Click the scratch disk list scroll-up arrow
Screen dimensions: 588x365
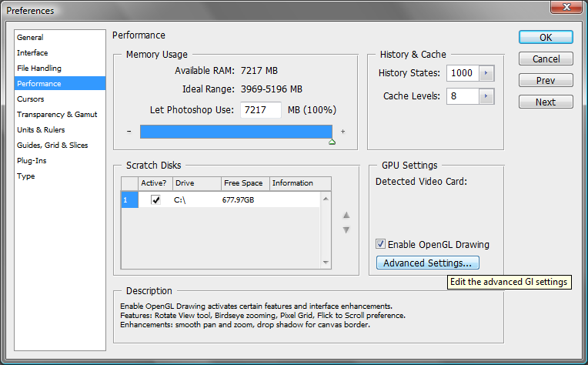click(x=326, y=199)
